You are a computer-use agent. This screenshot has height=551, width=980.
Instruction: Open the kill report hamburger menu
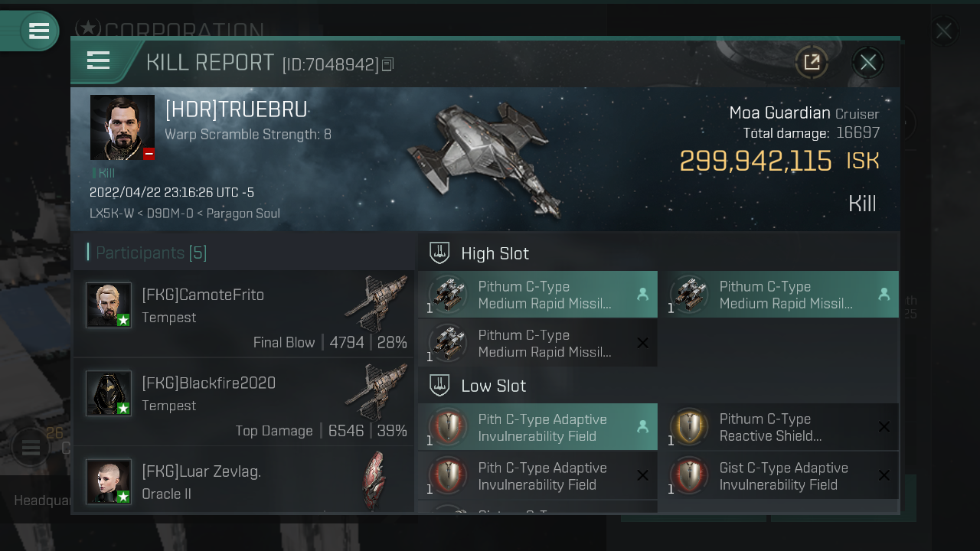click(99, 61)
